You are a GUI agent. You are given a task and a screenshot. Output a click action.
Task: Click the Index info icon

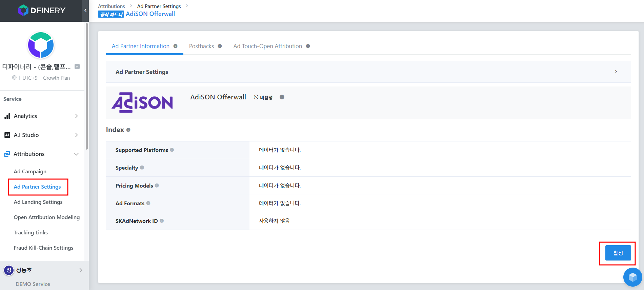(x=128, y=130)
